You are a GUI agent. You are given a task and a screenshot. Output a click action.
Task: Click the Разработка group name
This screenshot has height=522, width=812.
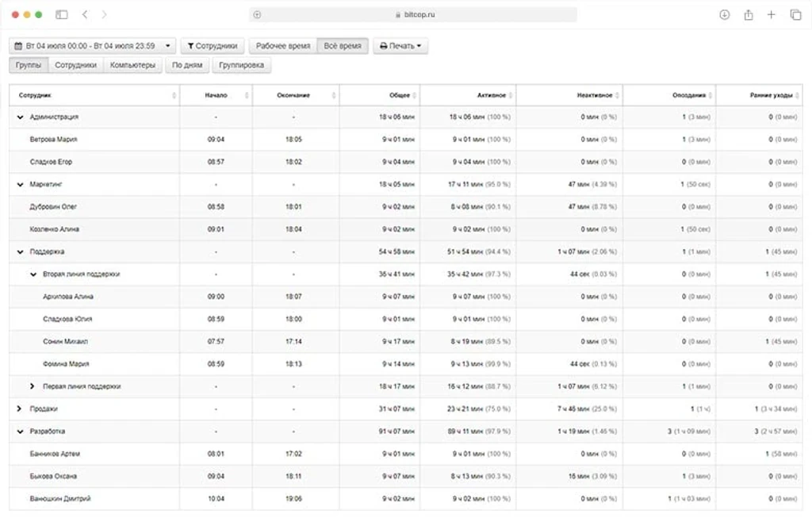47,432
